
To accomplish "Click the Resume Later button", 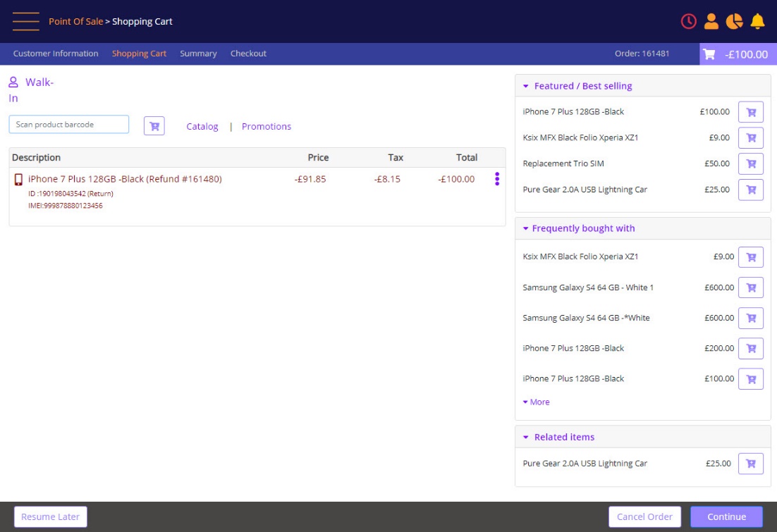I will pos(51,516).
